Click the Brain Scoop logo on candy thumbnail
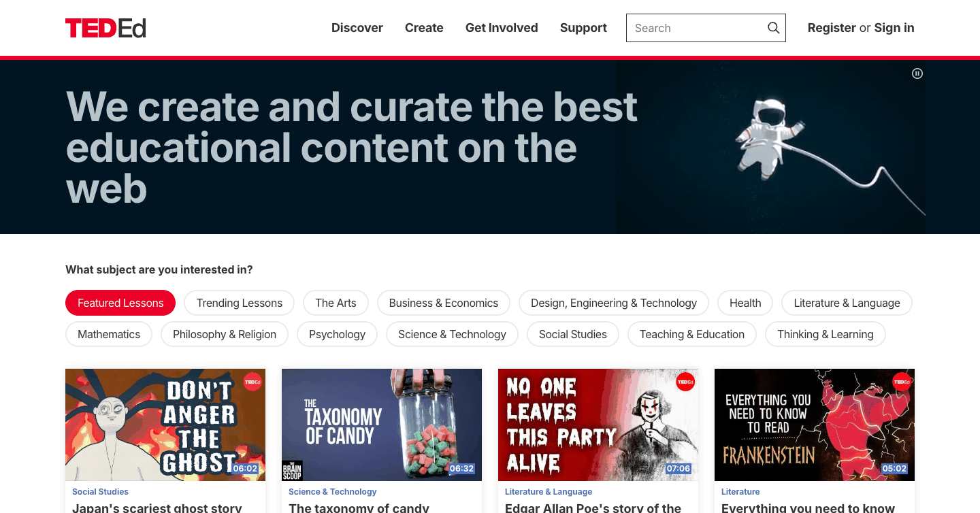The image size is (980, 513). [x=292, y=470]
